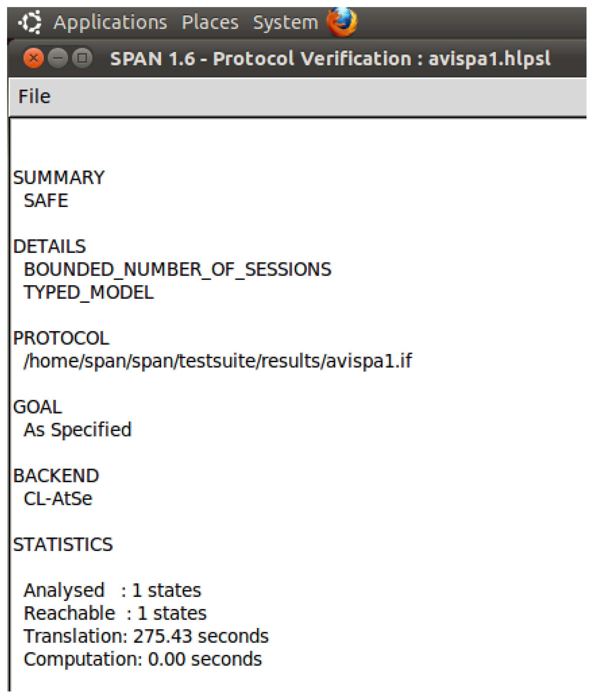Click the SAFE result line
The image size is (593, 700).
(x=46, y=201)
